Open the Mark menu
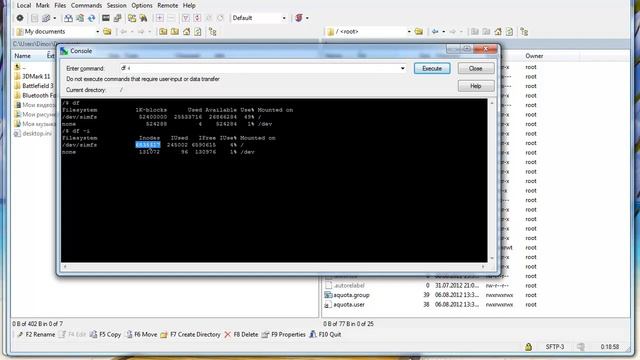640x360 pixels. tap(42, 5)
